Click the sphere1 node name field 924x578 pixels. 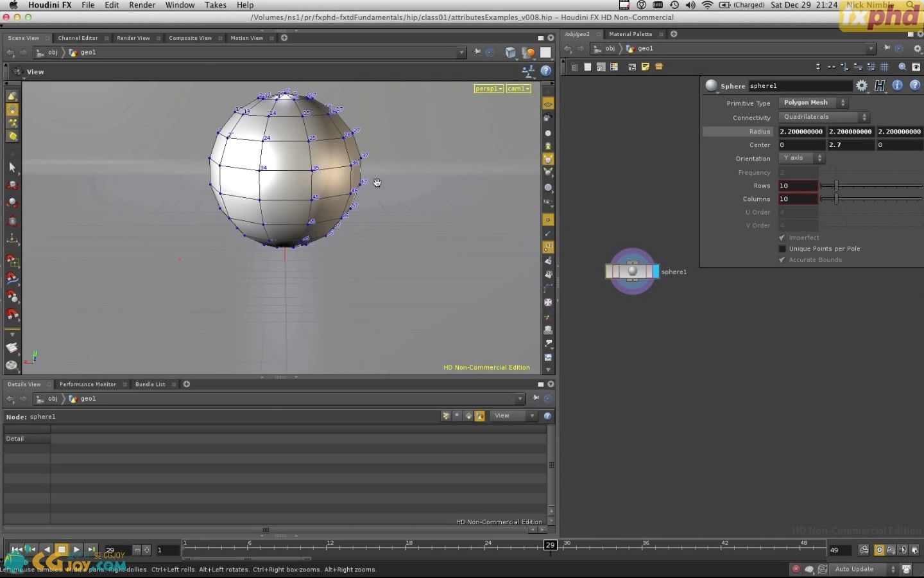point(800,85)
